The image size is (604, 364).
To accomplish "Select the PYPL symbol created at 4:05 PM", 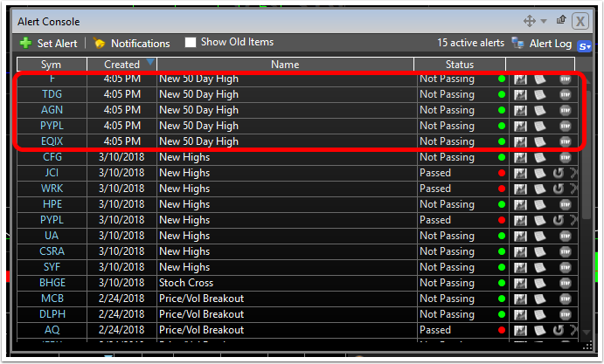I will coord(52,126).
